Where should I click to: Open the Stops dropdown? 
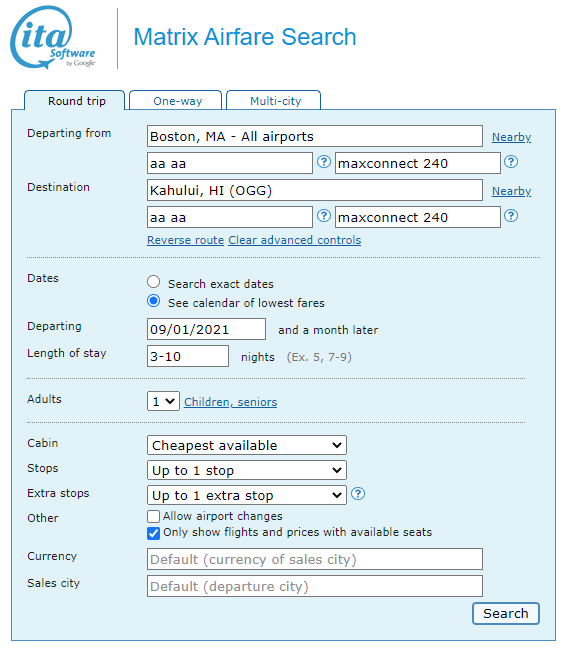coord(247,470)
